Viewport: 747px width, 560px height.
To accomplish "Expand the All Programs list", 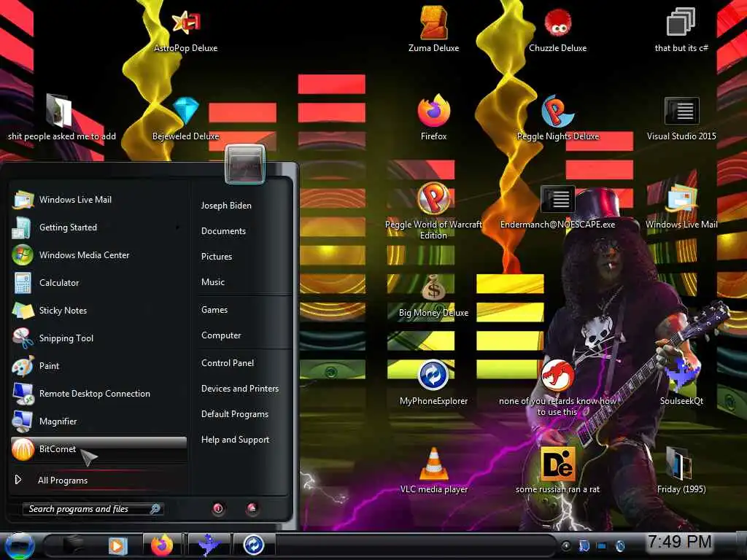I will point(98,480).
